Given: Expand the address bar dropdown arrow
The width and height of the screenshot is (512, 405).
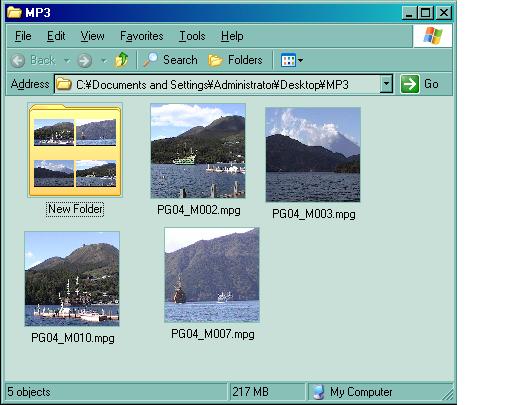Looking at the screenshot, I should (386, 84).
